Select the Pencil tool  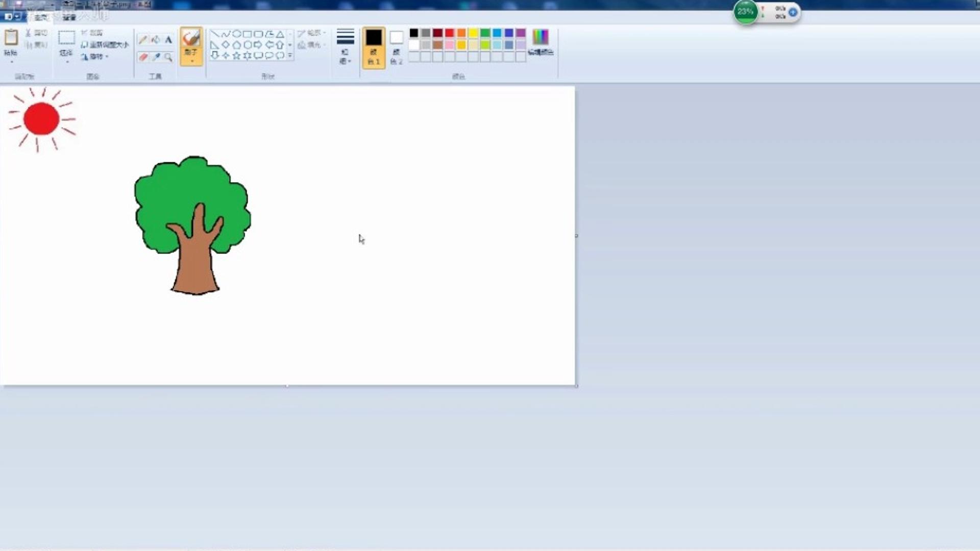(143, 40)
